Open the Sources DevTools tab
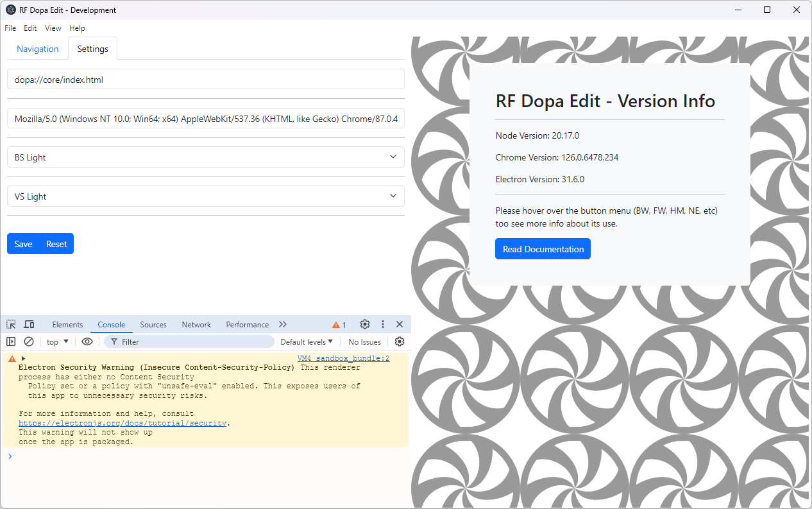Screen dimensions: 812x509 click(153, 325)
